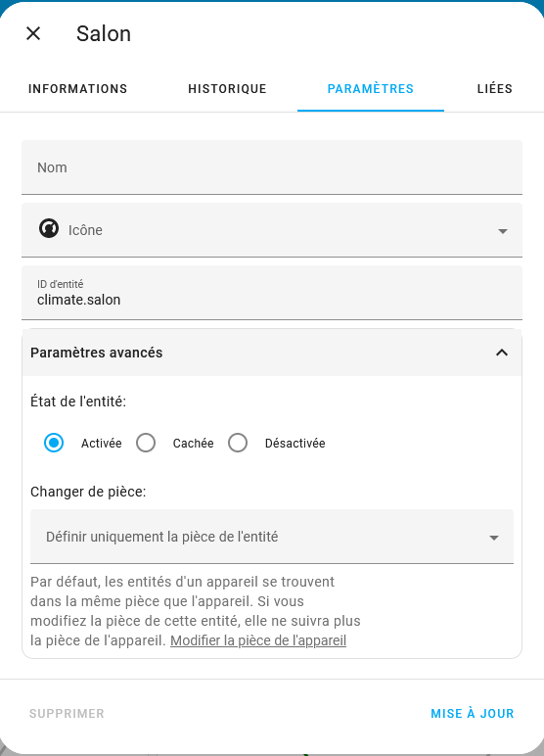Edit the ID d'entité field climate.salon
Screen dimensions: 544x756
(x=272, y=293)
